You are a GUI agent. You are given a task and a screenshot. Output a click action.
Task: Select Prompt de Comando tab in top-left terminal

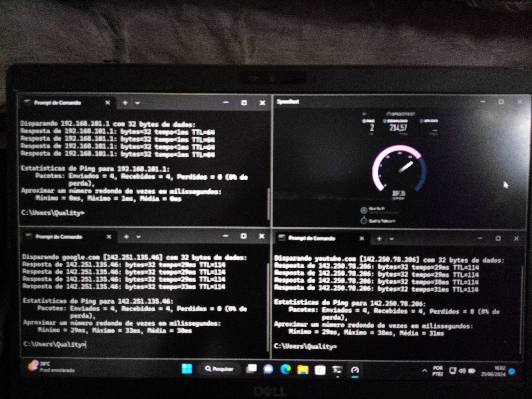[58, 103]
